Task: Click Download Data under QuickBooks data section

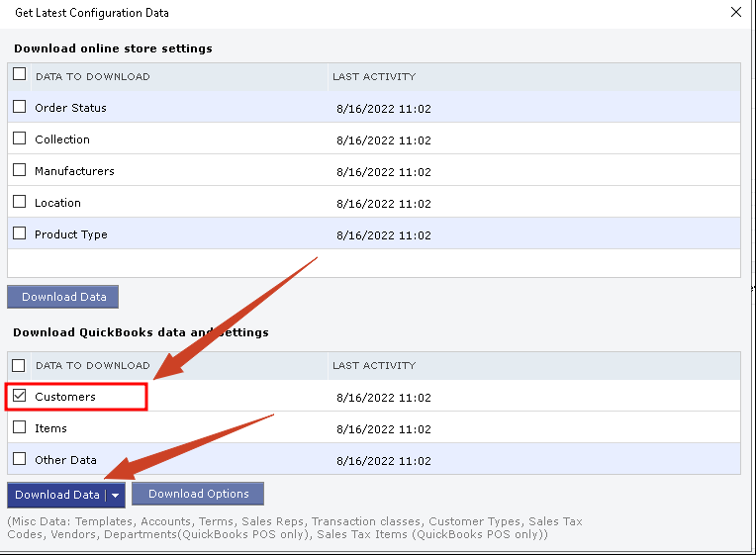Action: (56, 495)
